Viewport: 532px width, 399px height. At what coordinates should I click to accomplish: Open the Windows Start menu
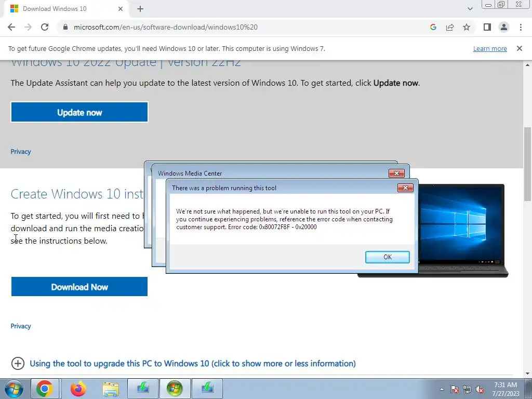tap(14, 389)
